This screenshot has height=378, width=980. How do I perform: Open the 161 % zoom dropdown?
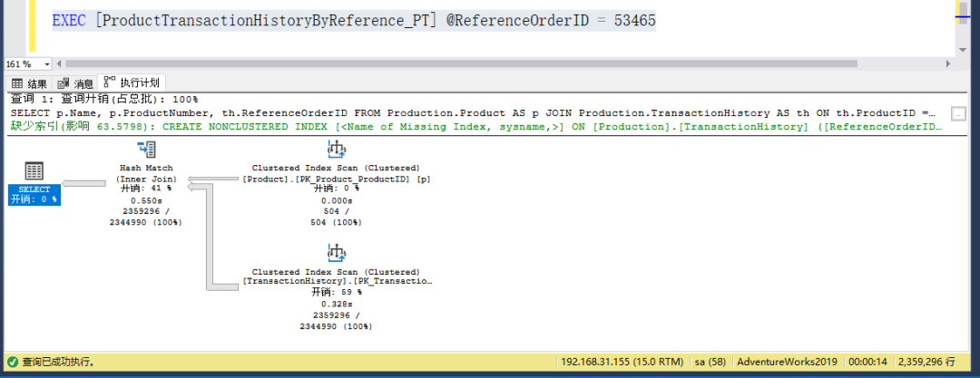47,63
